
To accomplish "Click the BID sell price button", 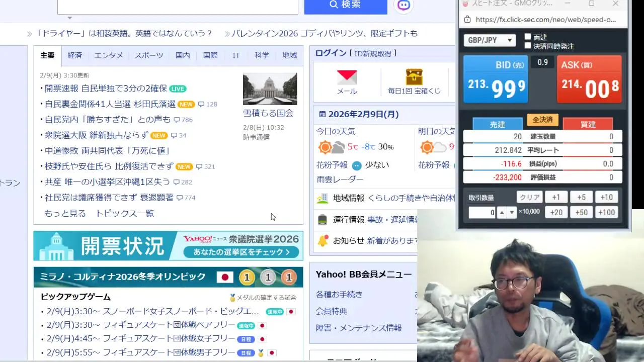I will click(x=496, y=79).
